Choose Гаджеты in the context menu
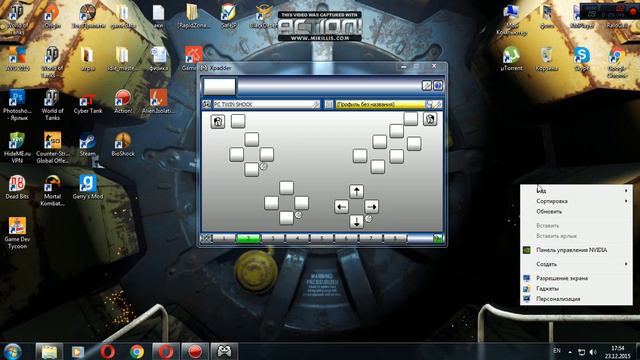The width and height of the screenshot is (640, 360). coord(576,289)
